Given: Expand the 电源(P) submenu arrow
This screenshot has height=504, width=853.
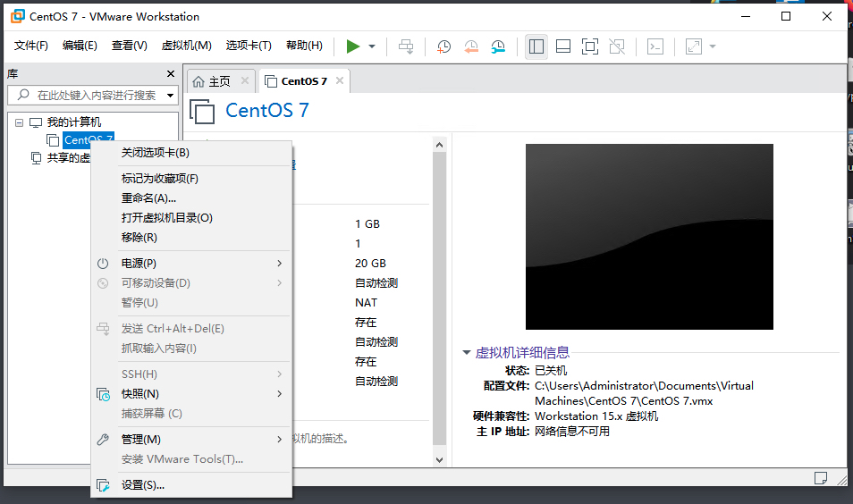Looking at the screenshot, I should pyautogui.click(x=280, y=263).
